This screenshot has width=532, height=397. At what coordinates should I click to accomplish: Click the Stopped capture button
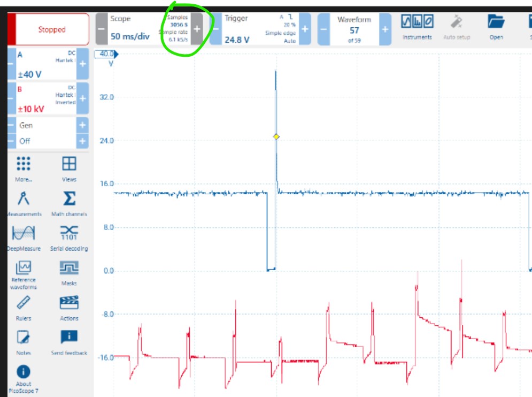(x=51, y=29)
